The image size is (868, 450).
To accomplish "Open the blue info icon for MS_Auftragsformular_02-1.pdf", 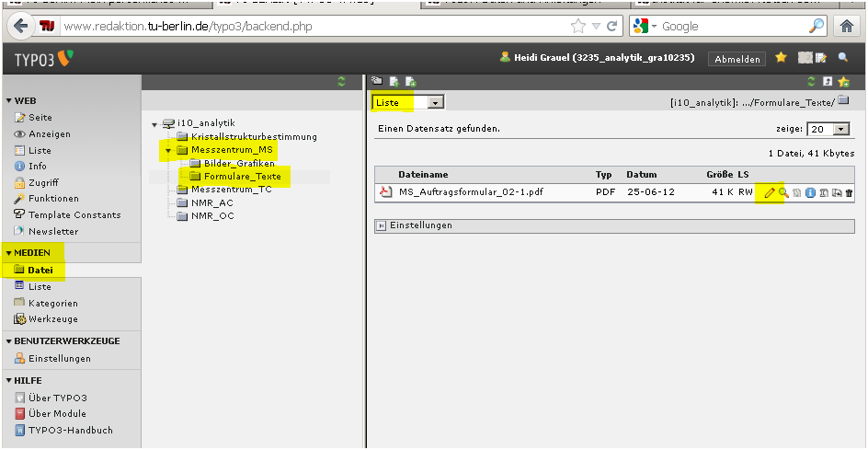I will click(x=810, y=193).
